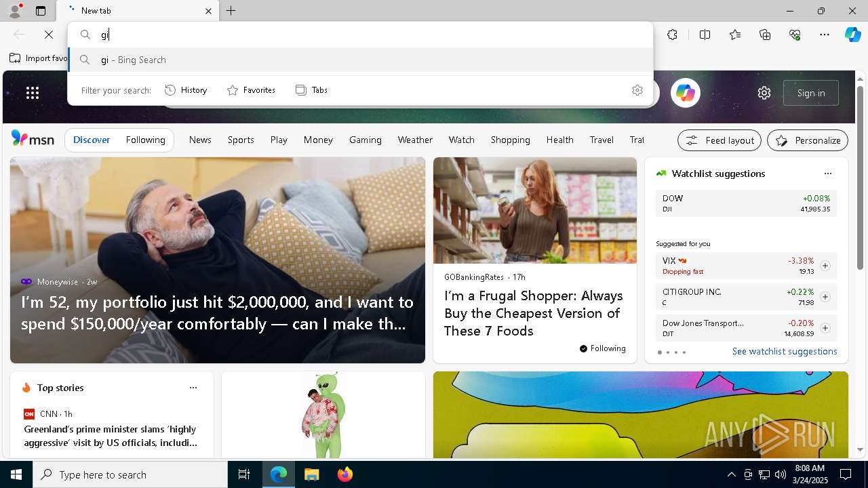Open the DOW stock row
Image resolution: width=868 pixels, height=488 pixels.
[747, 203]
